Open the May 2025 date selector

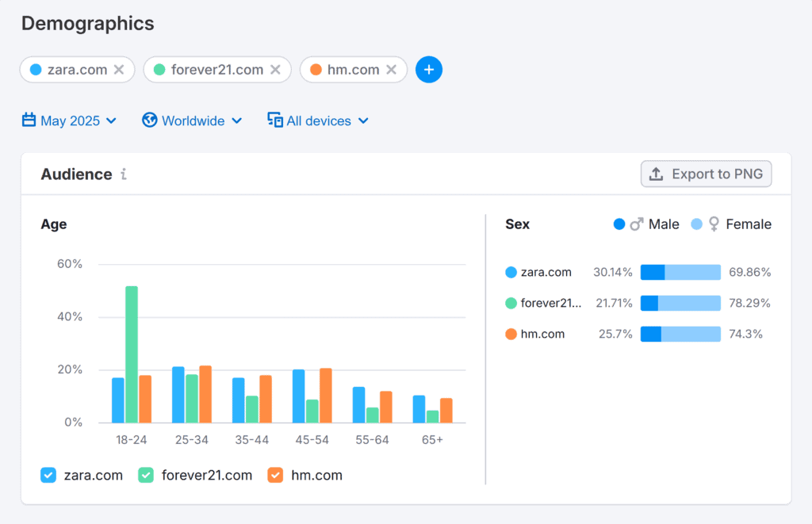tap(70, 120)
